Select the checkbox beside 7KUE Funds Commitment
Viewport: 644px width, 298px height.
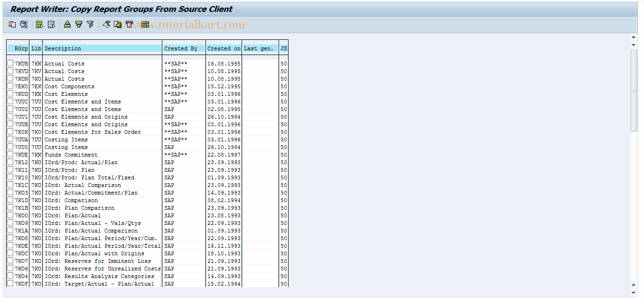tap(10, 154)
